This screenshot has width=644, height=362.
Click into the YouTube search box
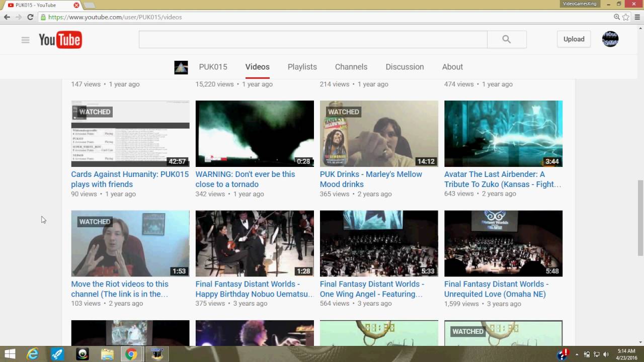click(x=313, y=39)
